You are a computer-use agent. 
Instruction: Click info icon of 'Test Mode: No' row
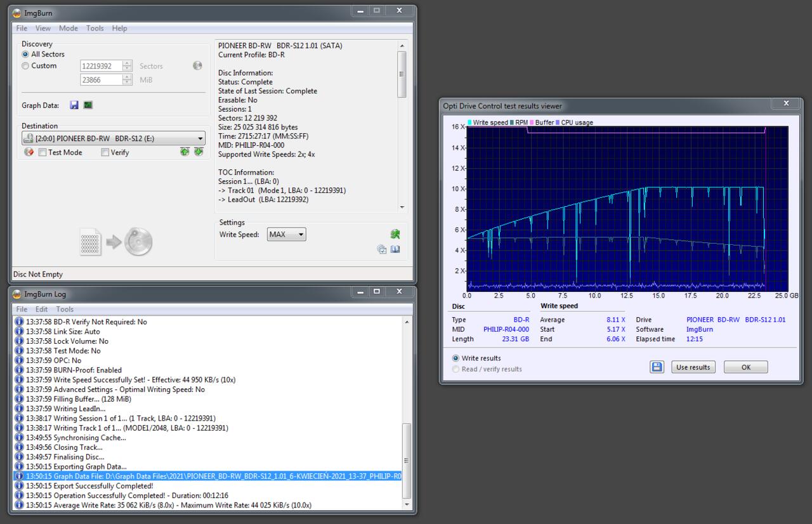pyautogui.click(x=19, y=351)
